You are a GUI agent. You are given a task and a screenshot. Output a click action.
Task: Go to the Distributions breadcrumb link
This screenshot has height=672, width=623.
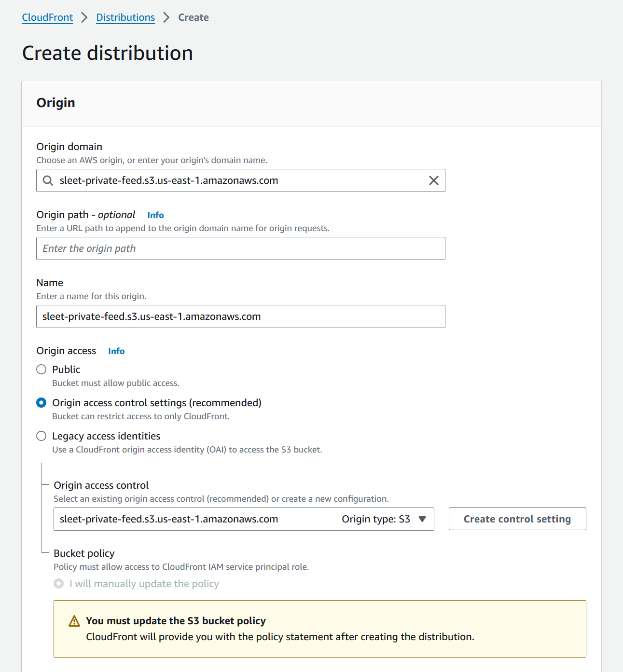(125, 17)
